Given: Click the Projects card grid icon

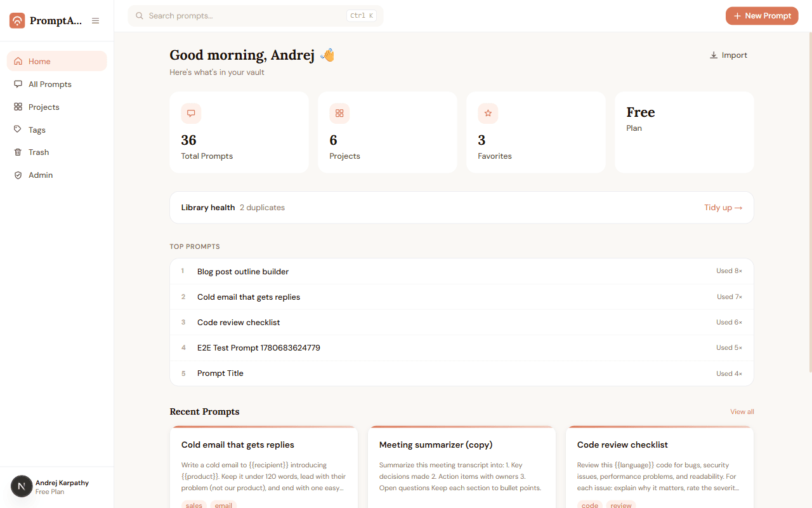Looking at the screenshot, I should [339, 114].
